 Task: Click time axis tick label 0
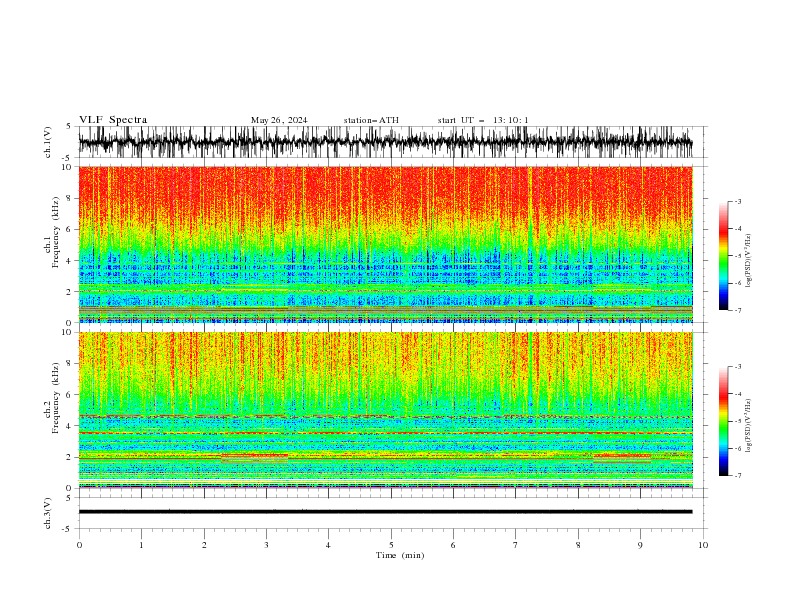pyautogui.click(x=79, y=545)
